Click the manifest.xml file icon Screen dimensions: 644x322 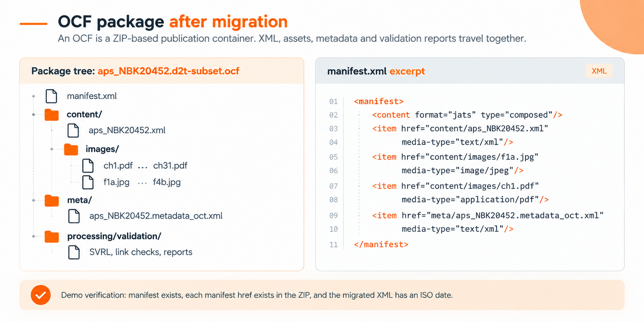point(52,96)
